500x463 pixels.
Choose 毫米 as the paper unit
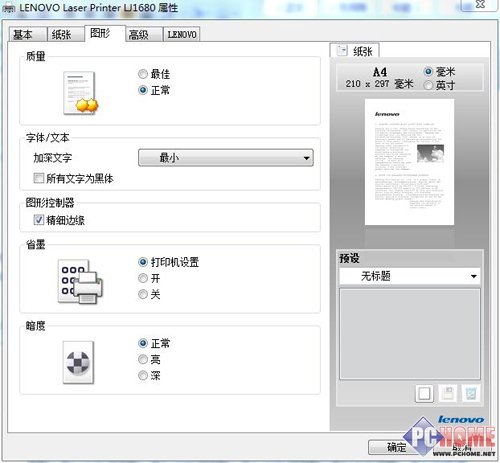[x=428, y=71]
